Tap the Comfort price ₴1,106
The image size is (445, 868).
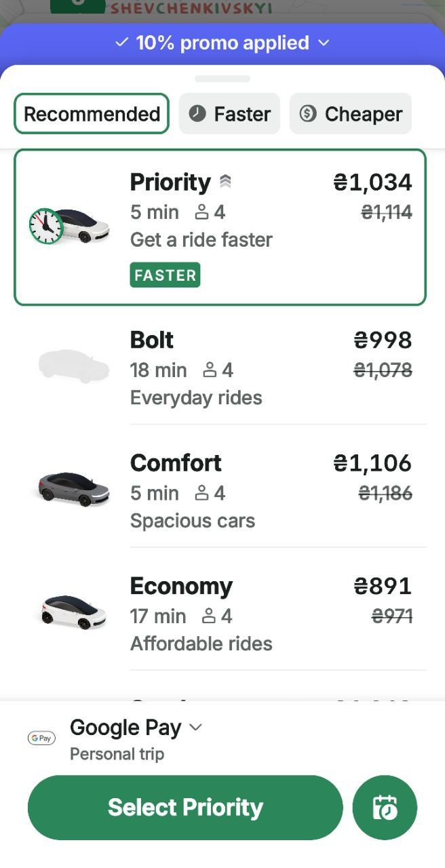point(372,463)
